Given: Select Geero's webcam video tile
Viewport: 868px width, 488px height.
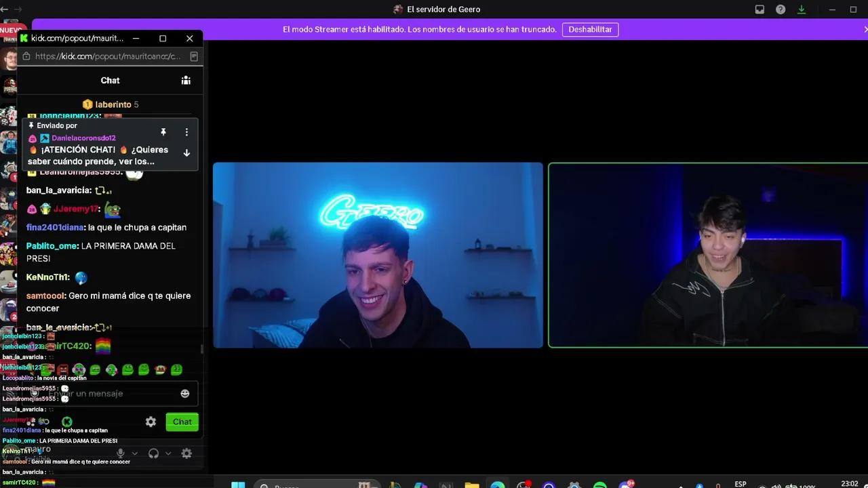Looking at the screenshot, I should 378,255.
